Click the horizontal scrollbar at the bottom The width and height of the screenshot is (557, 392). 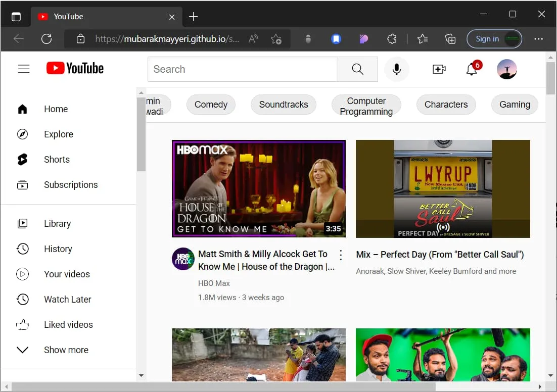coord(222,387)
